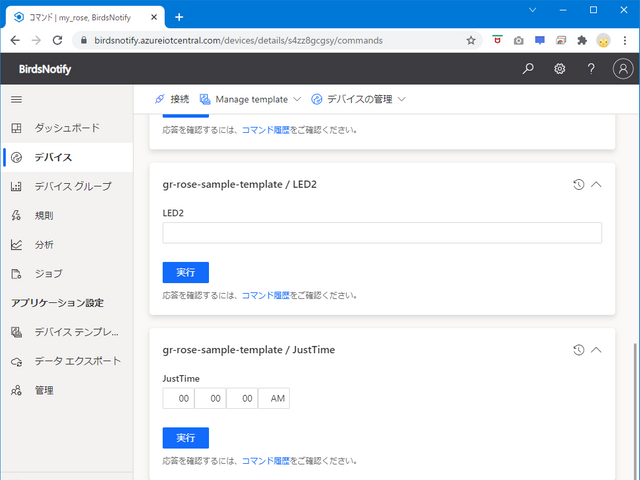Open コマンド履歴 link under LED2
The height and width of the screenshot is (480, 640).
[266, 296]
